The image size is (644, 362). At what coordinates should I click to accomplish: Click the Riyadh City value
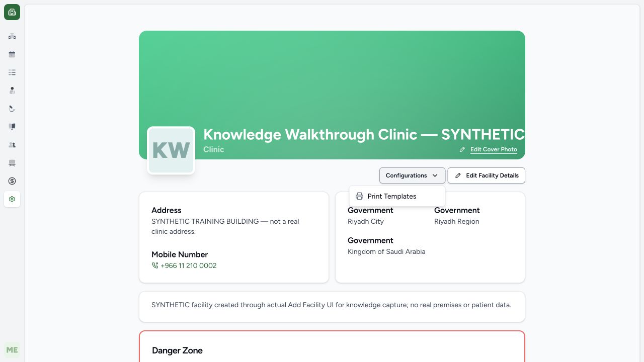coord(366,221)
